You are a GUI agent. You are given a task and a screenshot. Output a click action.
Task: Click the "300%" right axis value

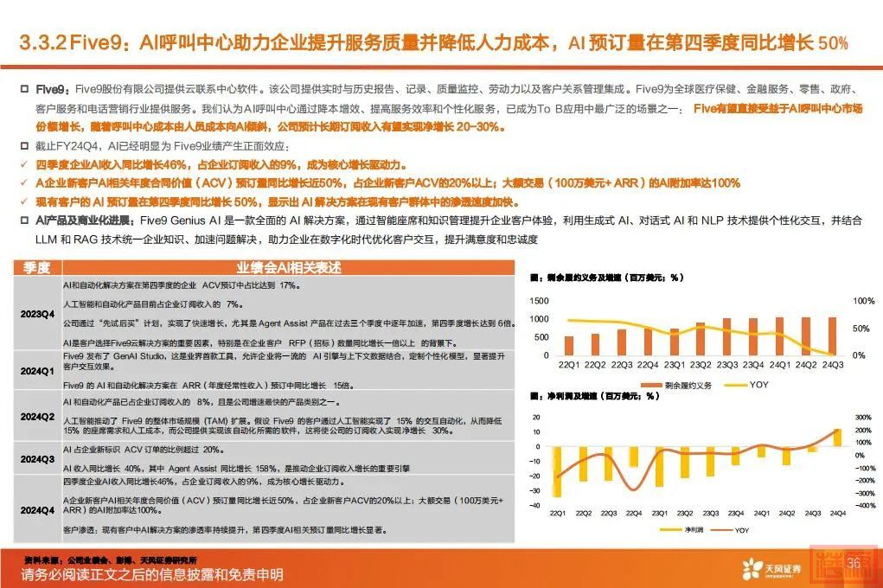[x=863, y=418]
